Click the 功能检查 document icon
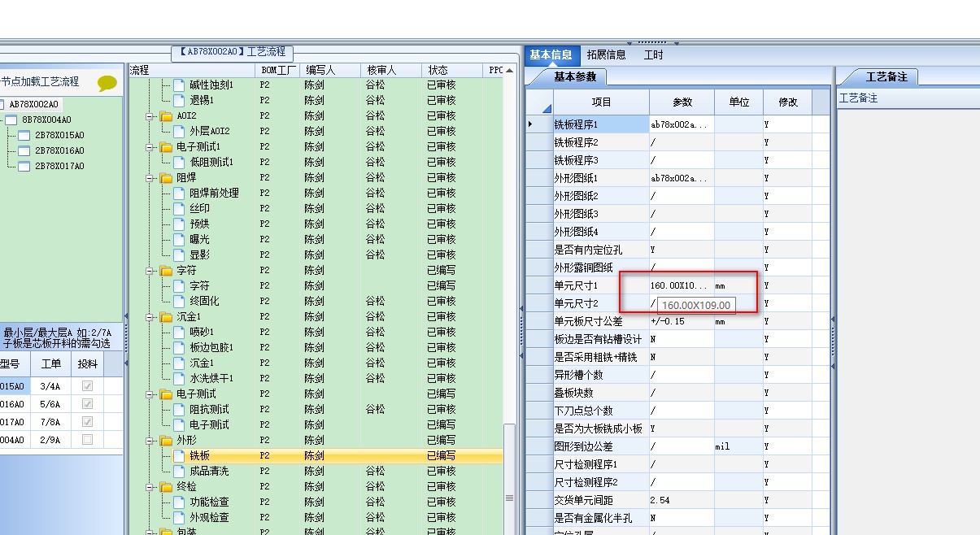The image size is (980, 535). pos(179,502)
